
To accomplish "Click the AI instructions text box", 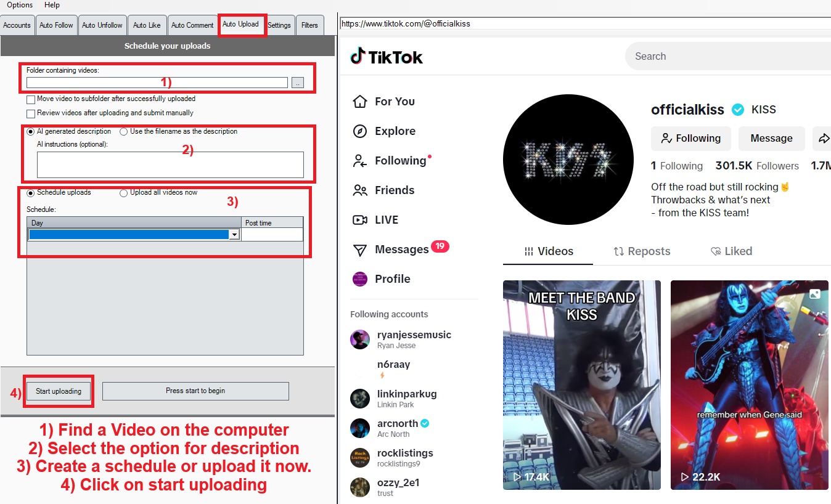I will pos(170,165).
